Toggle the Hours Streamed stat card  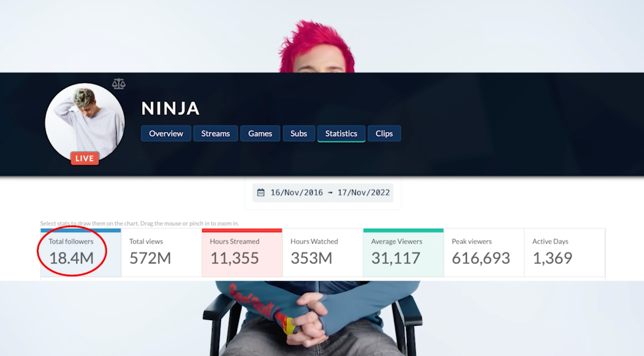tap(242, 253)
